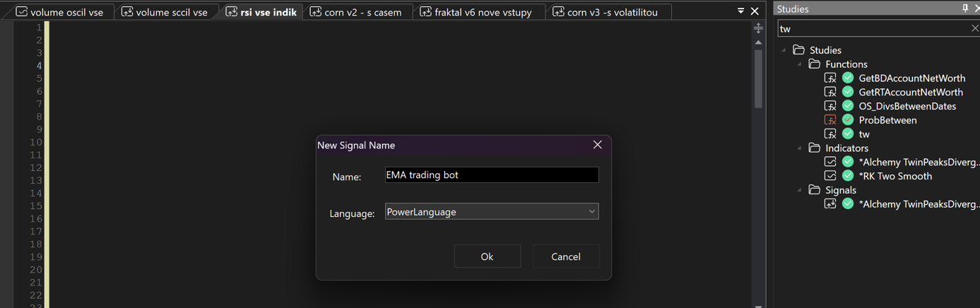Click the Name field containing EMA trading bot

click(492, 174)
